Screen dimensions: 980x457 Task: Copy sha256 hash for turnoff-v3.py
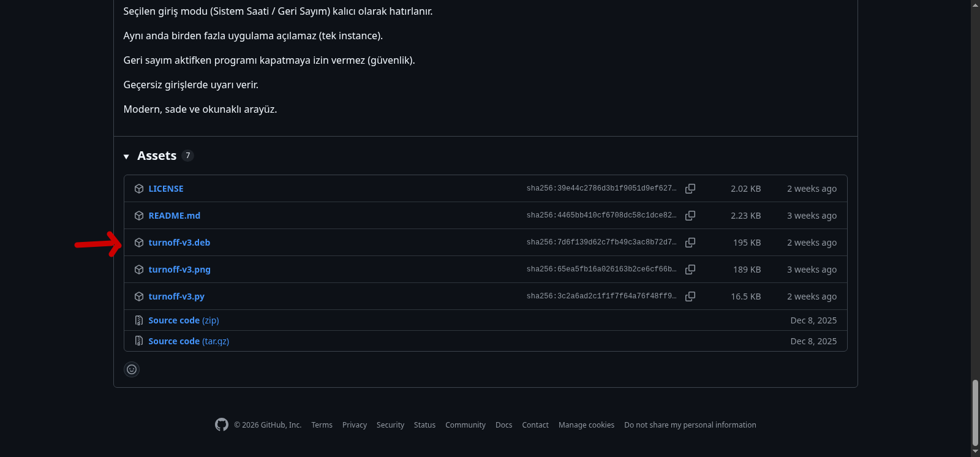point(690,296)
